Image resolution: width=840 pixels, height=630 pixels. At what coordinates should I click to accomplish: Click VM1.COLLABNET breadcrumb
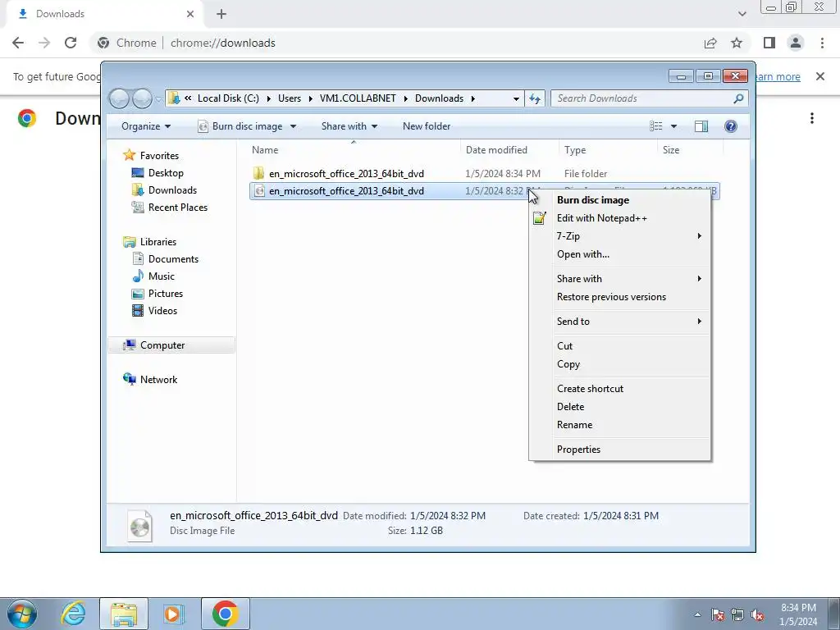(358, 98)
